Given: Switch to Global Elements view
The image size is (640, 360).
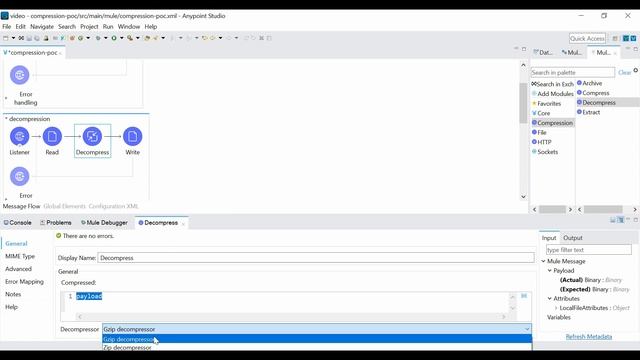Looking at the screenshot, I should coord(64,207).
